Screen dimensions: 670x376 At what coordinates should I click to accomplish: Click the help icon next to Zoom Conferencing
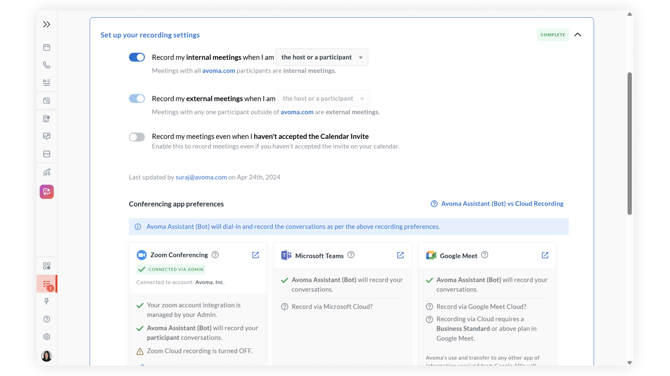[x=215, y=255]
